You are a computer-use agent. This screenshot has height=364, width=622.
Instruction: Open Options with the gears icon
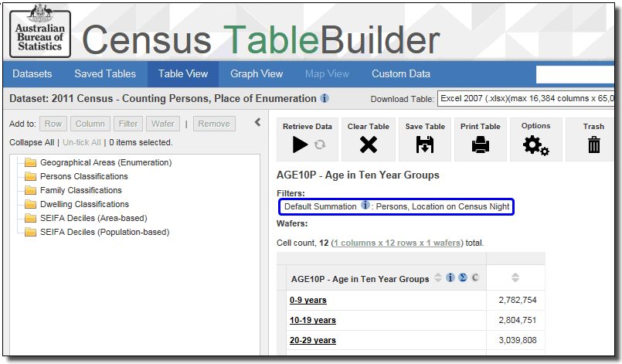pyautogui.click(x=535, y=145)
